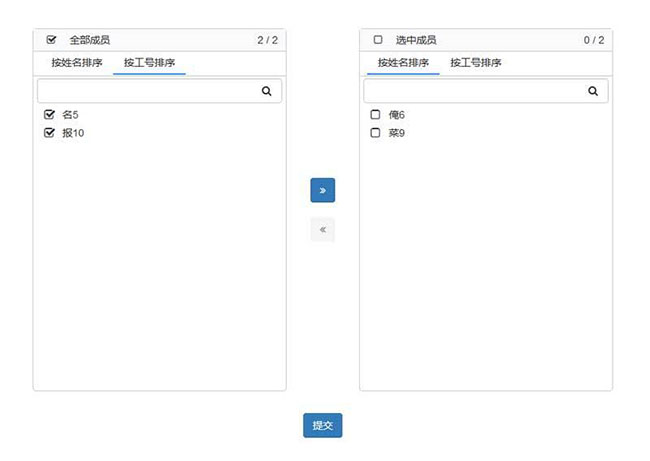Select right panel 按姓名排序 tab
This screenshot has height=461, width=650.
(x=403, y=62)
